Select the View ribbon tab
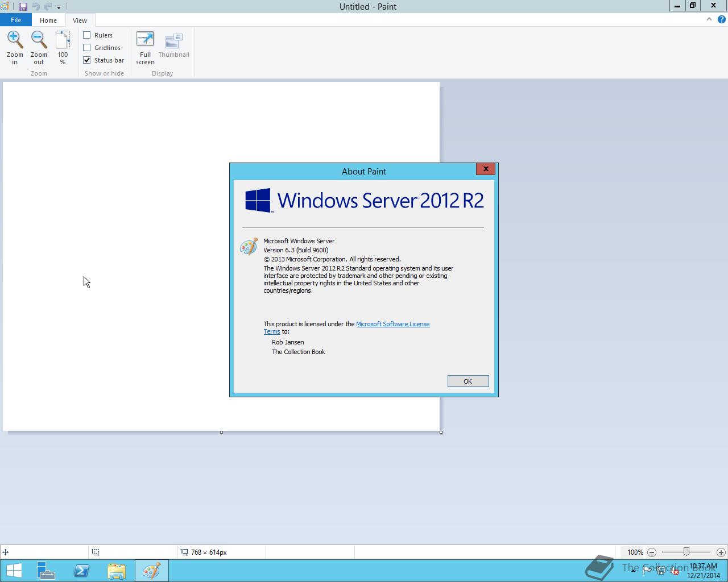Screen dimensions: 728x582 80,20
